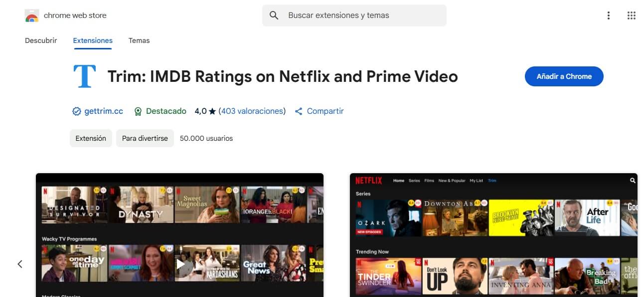Click the Para divertirse category chip
The height and width of the screenshot is (297, 644).
(145, 138)
